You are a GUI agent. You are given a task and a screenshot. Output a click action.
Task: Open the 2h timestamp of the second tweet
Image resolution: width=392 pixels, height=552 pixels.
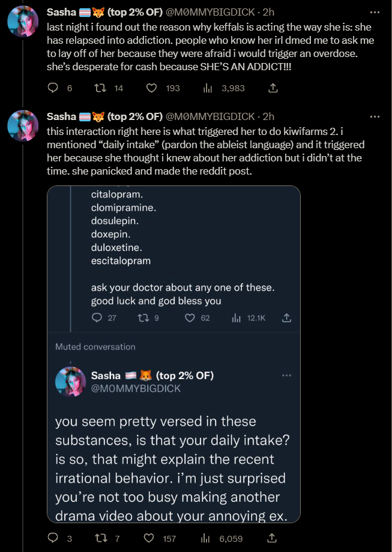[x=268, y=116]
